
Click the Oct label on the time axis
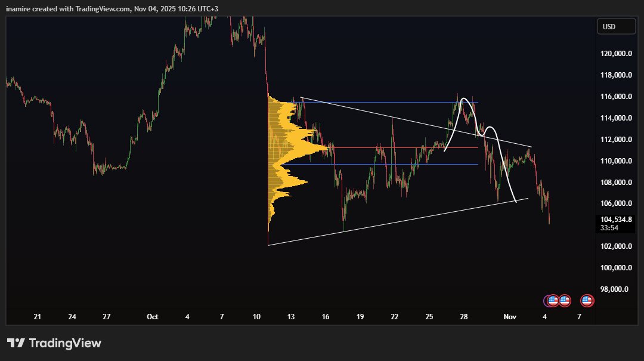coord(153,317)
